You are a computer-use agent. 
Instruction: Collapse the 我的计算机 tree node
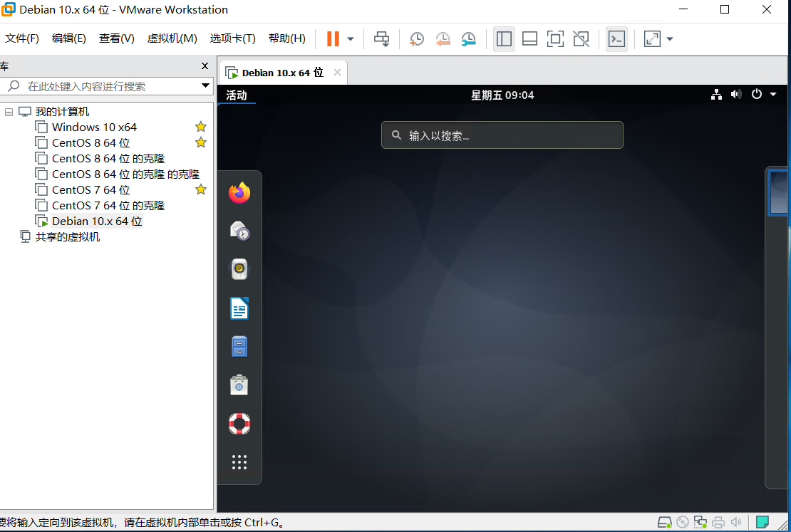click(x=9, y=111)
